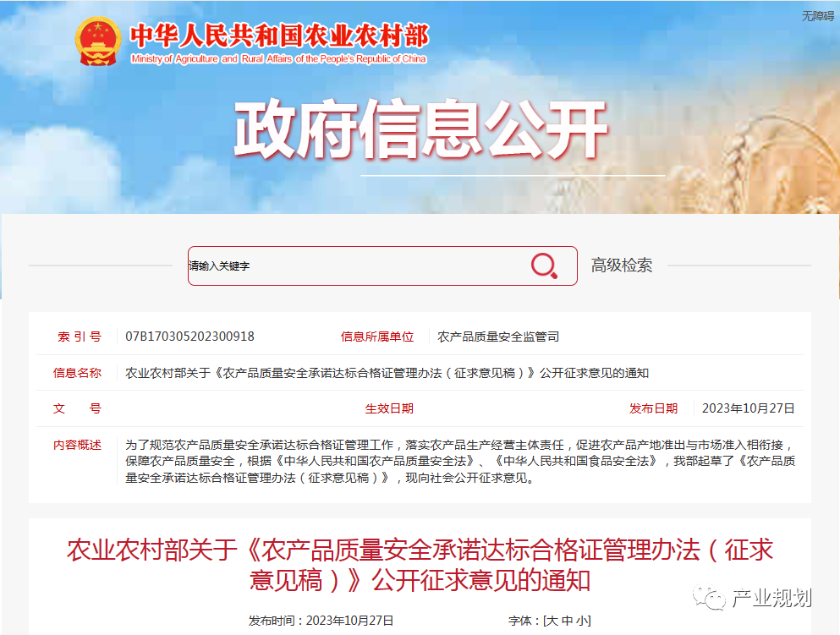Select medium font size 中

(568, 621)
